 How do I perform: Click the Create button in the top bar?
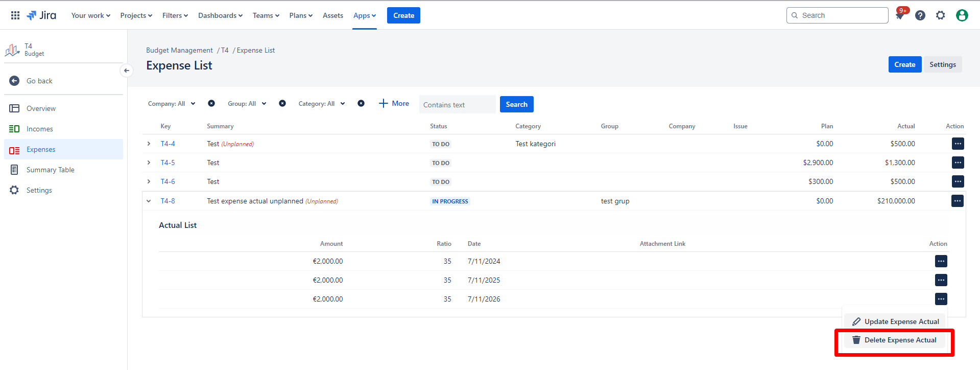click(x=403, y=15)
